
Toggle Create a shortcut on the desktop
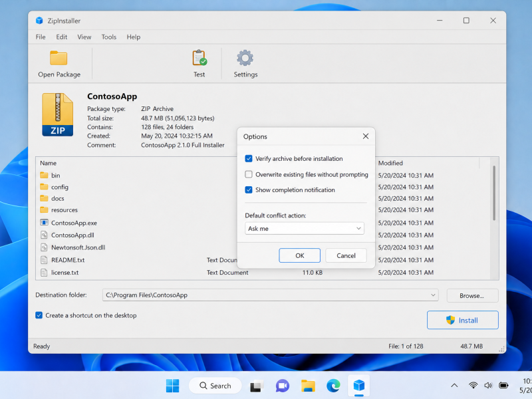click(x=39, y=315)
